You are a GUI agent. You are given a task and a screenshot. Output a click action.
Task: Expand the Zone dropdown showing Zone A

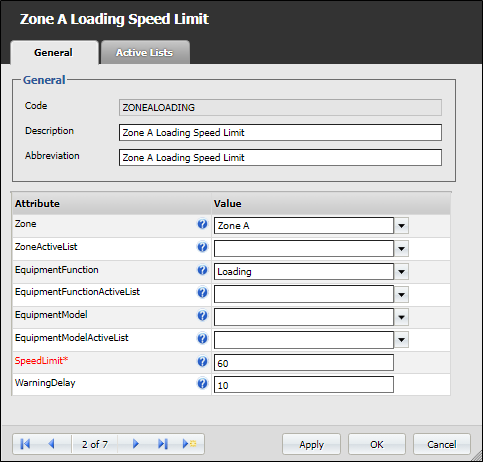(401, 226)
